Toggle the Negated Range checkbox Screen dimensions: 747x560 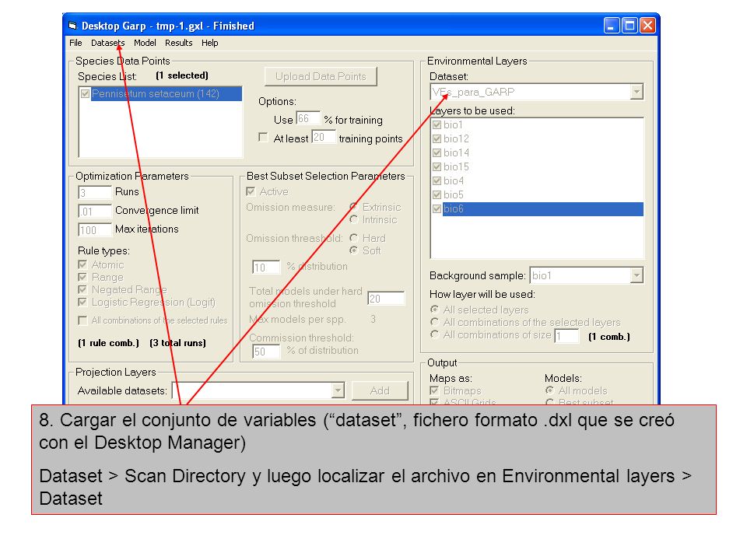pyautogui.click(x=82, y=289)
